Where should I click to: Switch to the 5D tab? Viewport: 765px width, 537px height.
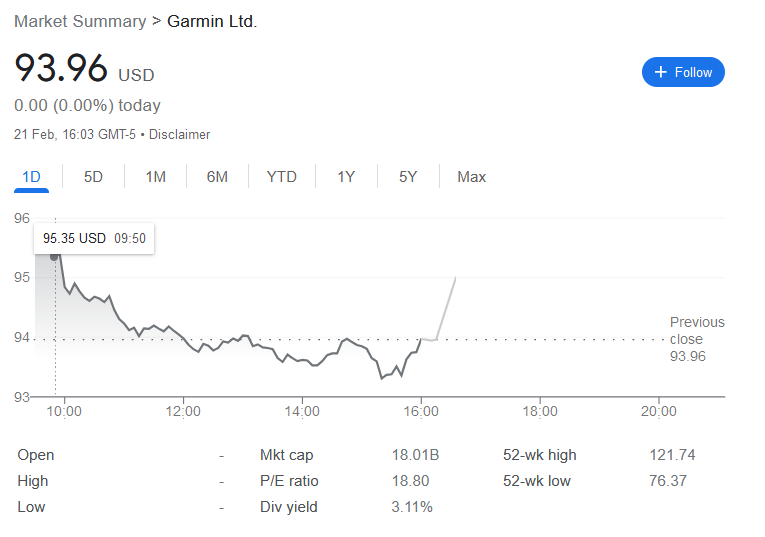(93, 177)
